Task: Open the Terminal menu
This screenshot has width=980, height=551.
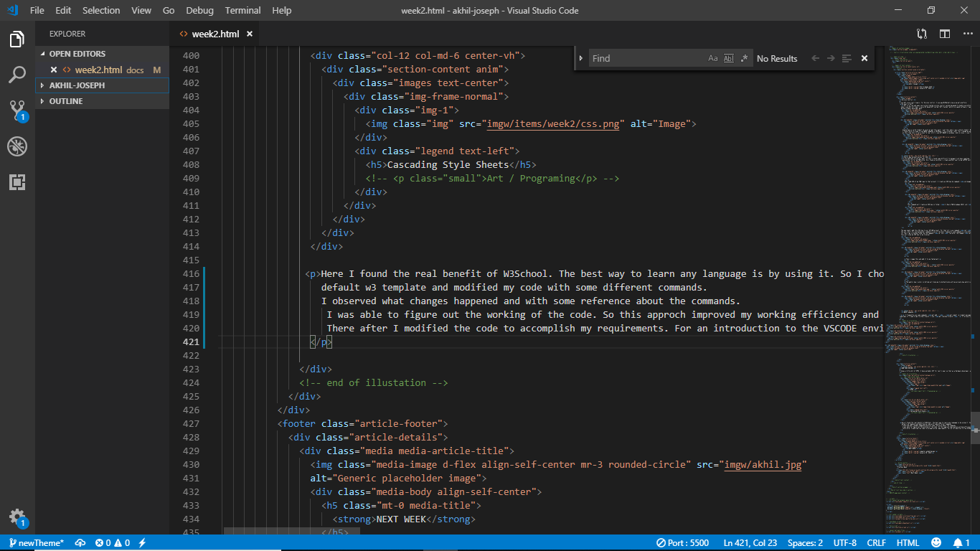Action: click(242, 10)
